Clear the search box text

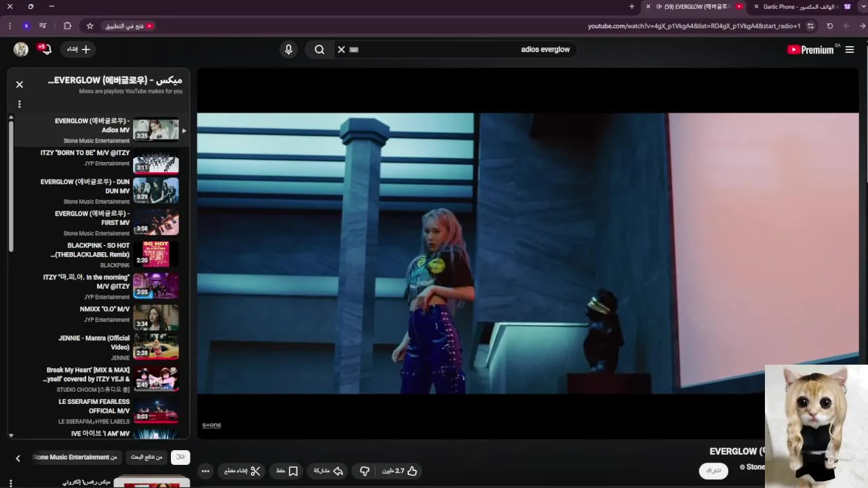[341, 49]
